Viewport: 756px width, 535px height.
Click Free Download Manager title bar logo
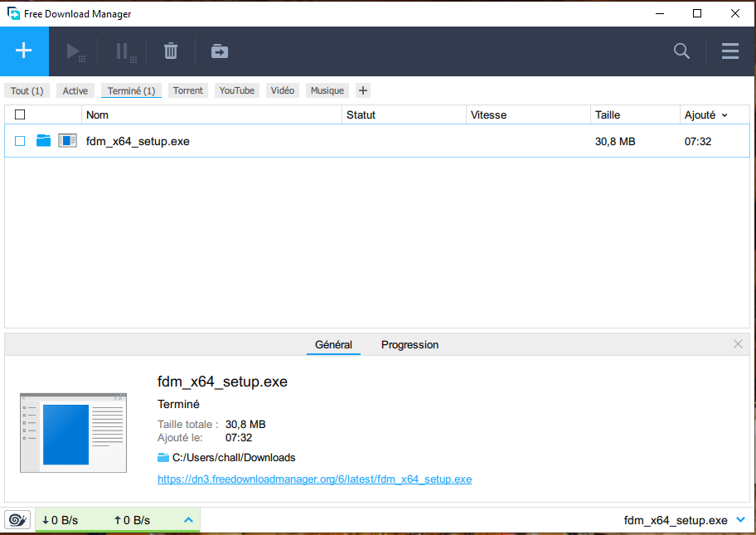pos(13,13)
